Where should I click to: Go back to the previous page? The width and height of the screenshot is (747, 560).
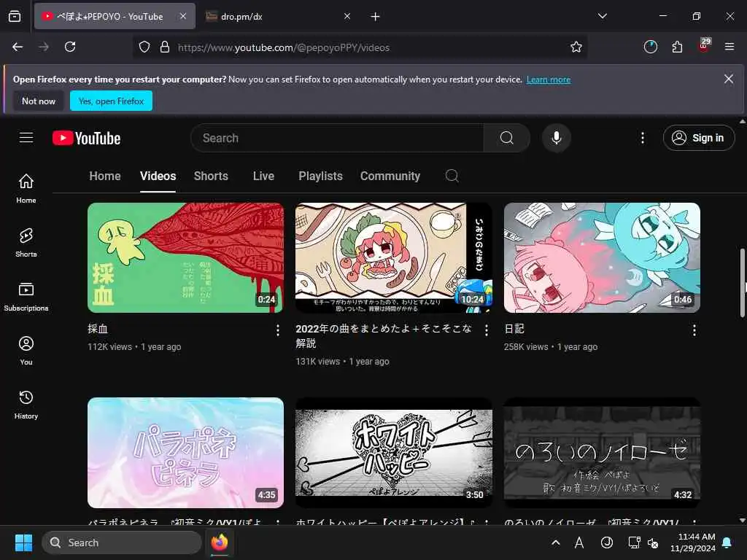tap(18, 47)
